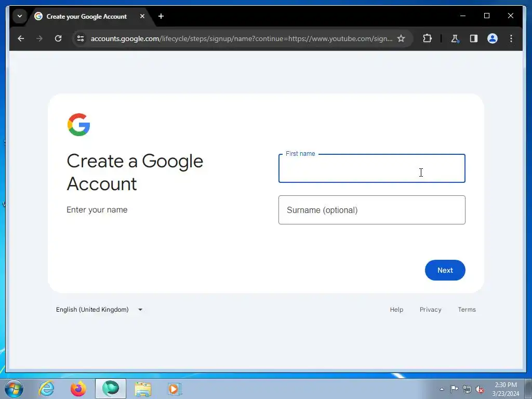Show hidden system tray icons
This screenshot has height=399, width=532.
pyautogui.click(x=442, y=389)
